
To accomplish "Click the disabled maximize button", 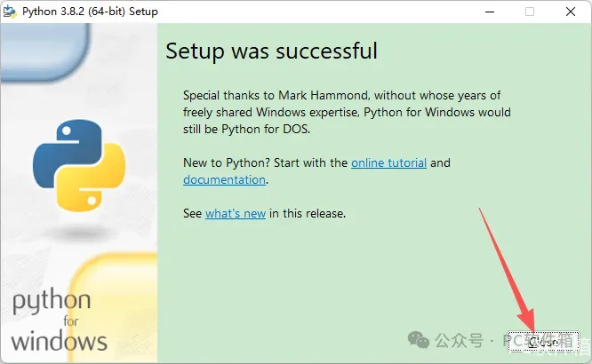I will (x=530, y=12).
